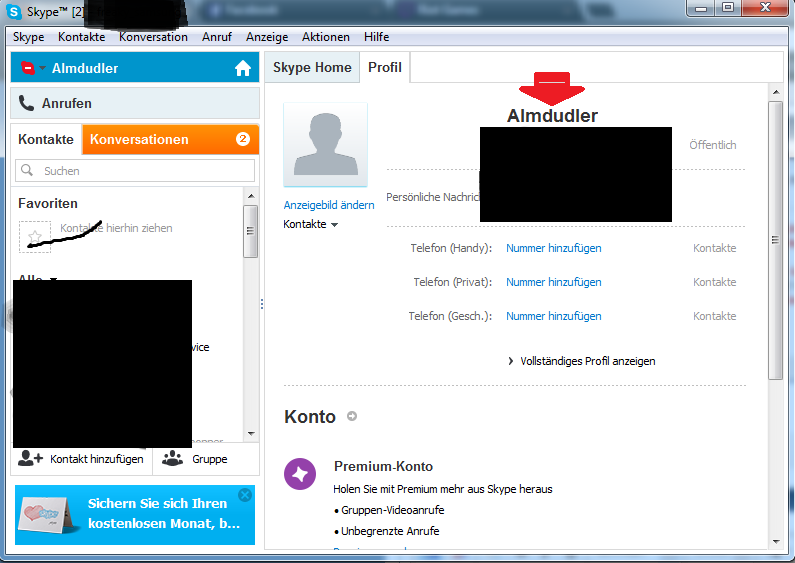Click the Gruppen-Videoanrufe bullet text

392,510
